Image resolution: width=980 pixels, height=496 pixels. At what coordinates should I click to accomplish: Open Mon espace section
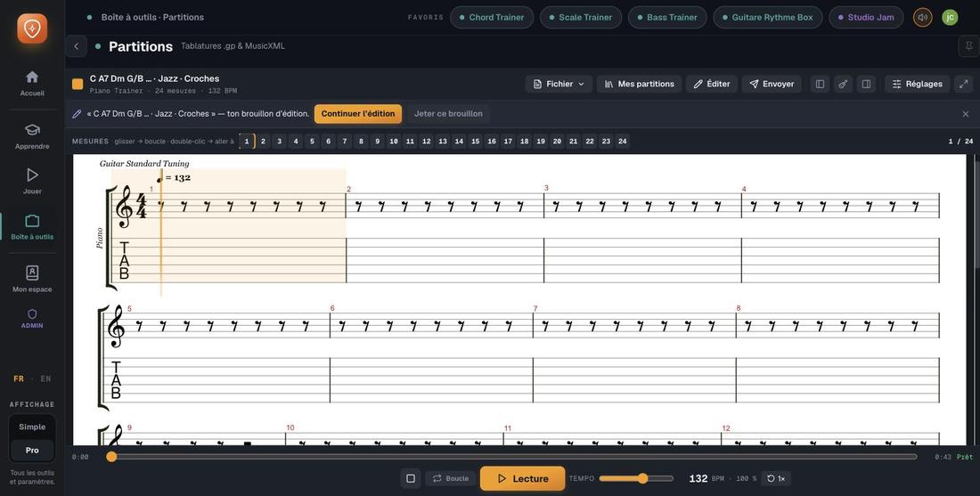tap(32, 279)
